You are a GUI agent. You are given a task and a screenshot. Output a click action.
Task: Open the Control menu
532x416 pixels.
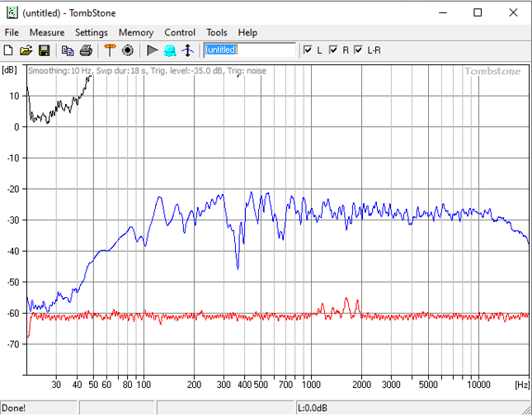(180, 32)
